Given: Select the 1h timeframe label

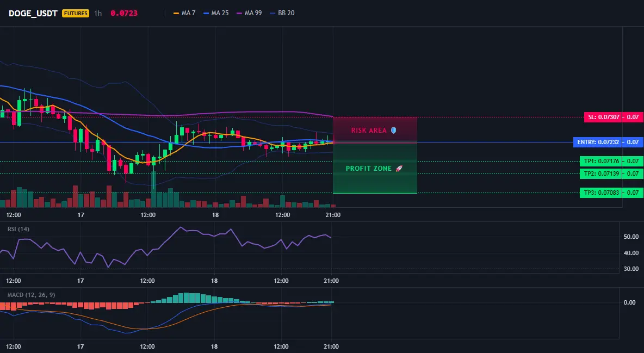Looking at the screenshot, I should 98,13.
